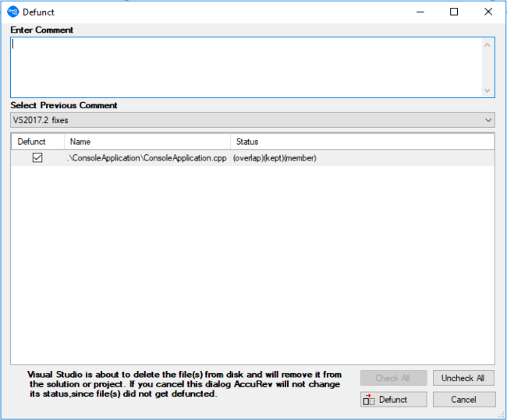The width and height of the screenshot is (507, 420).
Task: Close the Defunct dialog
Action: coord(488,12)
